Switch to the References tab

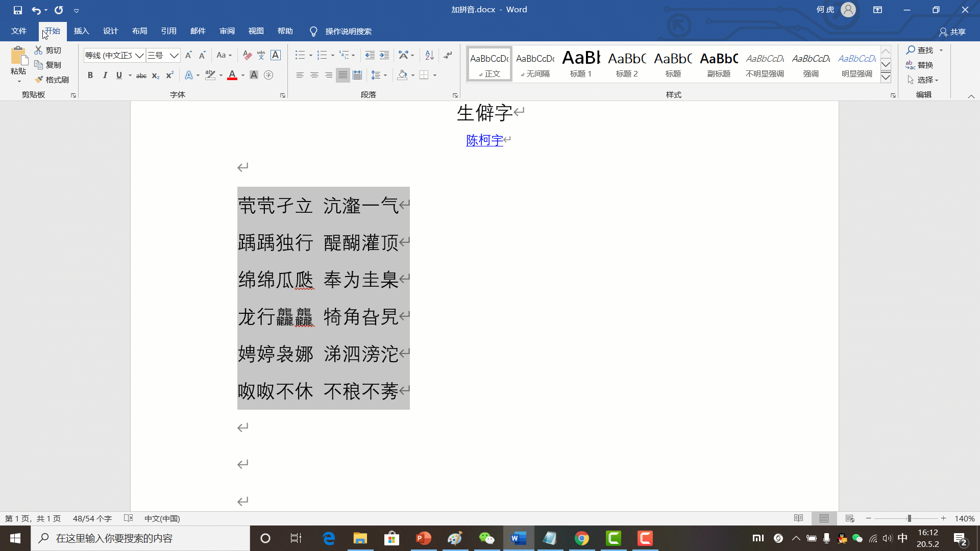pyautogui.click(x=169, y=31)
